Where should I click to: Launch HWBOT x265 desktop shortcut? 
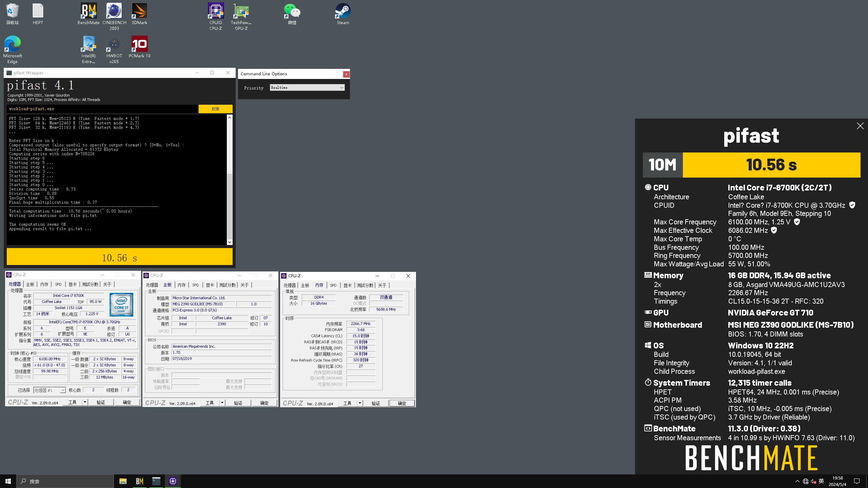[x=114, y=50]
